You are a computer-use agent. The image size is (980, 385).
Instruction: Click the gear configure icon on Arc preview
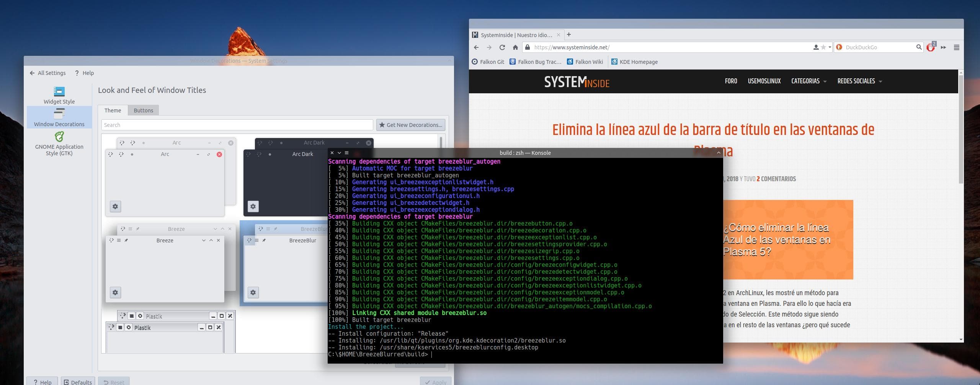[x=115, y=206]
